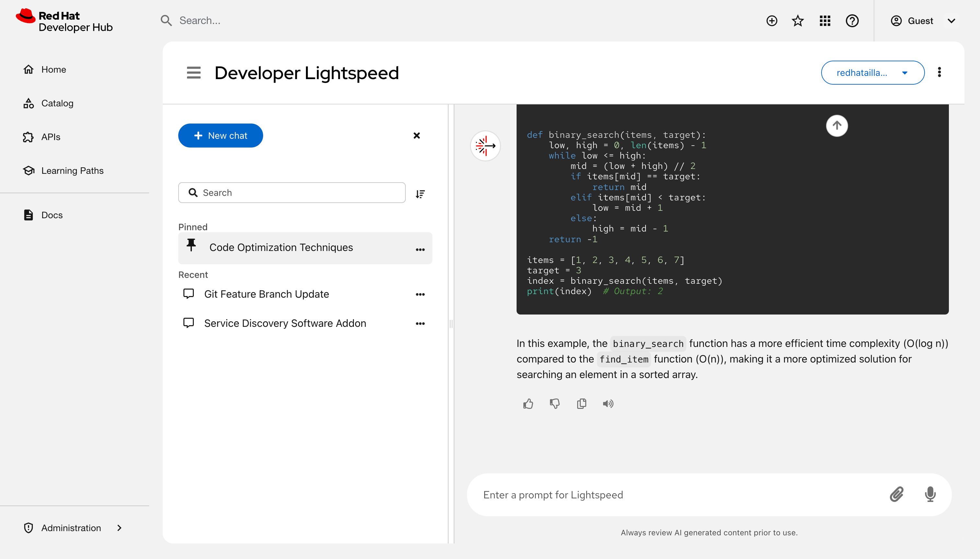Unpin the Code Optimization Techniques chat
Image resolution: width=980 pixels, height=559 pixels.
[191, 245]
